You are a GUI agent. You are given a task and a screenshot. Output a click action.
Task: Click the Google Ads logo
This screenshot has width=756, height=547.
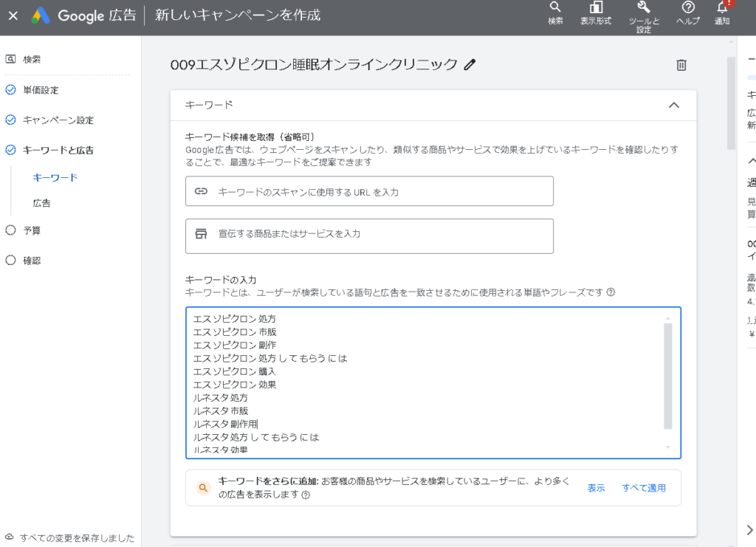[41, 16]
